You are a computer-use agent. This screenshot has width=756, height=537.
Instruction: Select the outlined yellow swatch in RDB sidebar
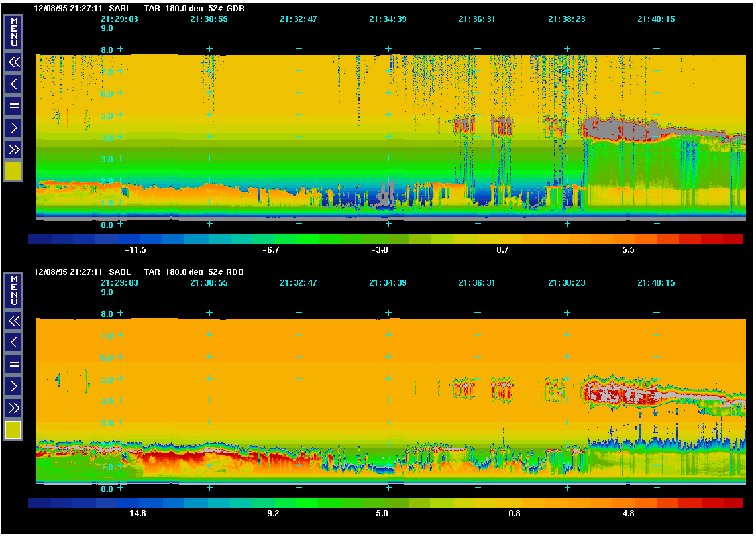click(13, 430)
